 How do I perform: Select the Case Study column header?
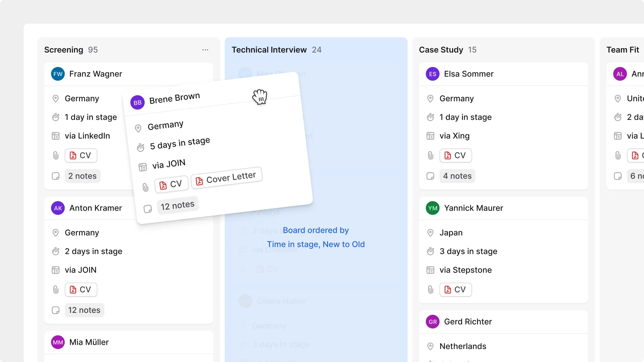click(x=441, y=50)
